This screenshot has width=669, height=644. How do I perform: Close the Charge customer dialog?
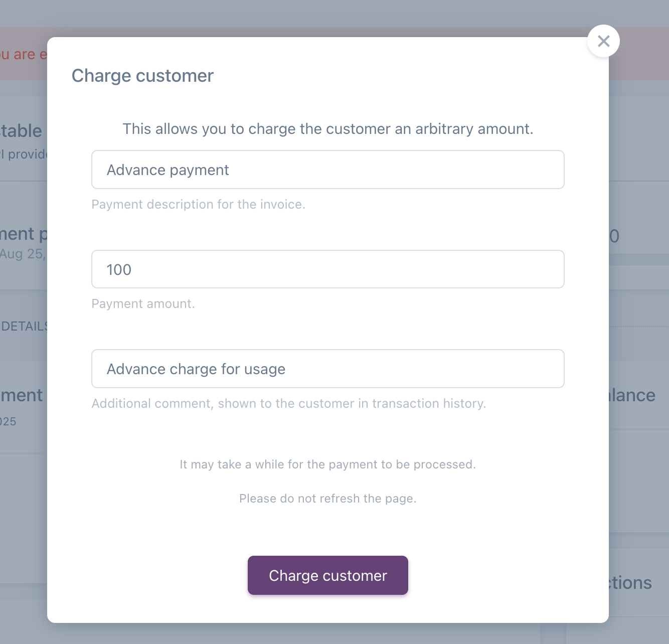(x=603, y=41)
